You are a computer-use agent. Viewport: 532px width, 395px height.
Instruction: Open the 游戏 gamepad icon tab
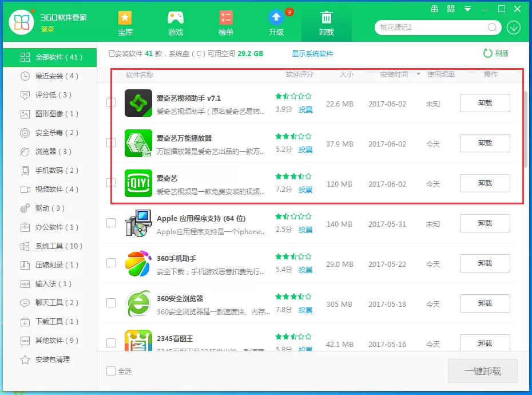click(x=176, y=18)
